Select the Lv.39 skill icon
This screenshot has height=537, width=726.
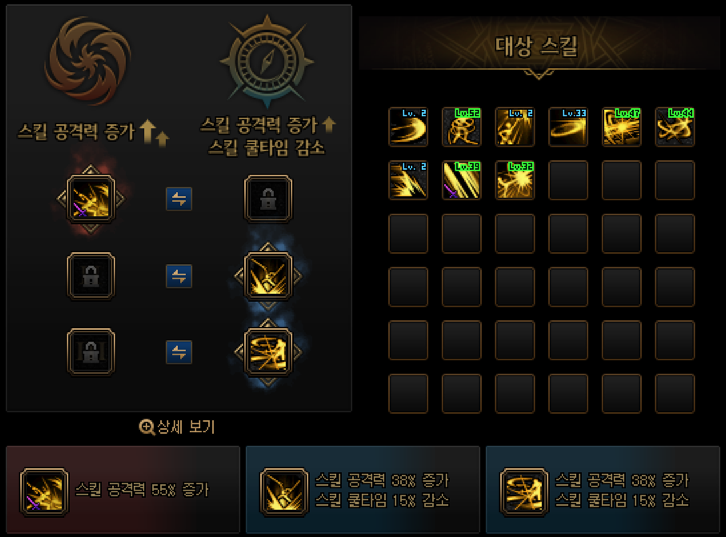tap(462, 180)
